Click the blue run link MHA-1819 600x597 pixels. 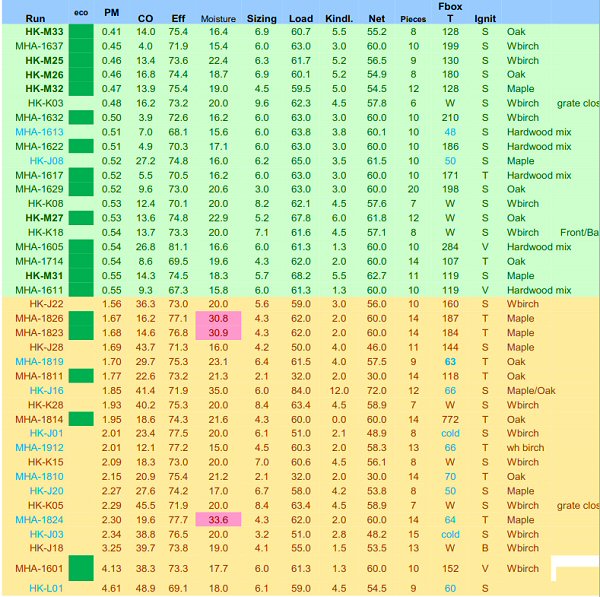(x=39, y=362)
